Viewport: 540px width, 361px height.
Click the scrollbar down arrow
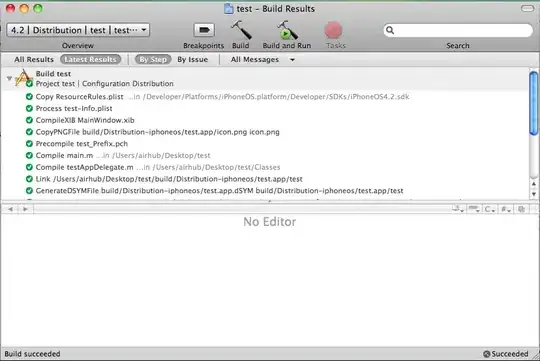[x=533, y=194]
